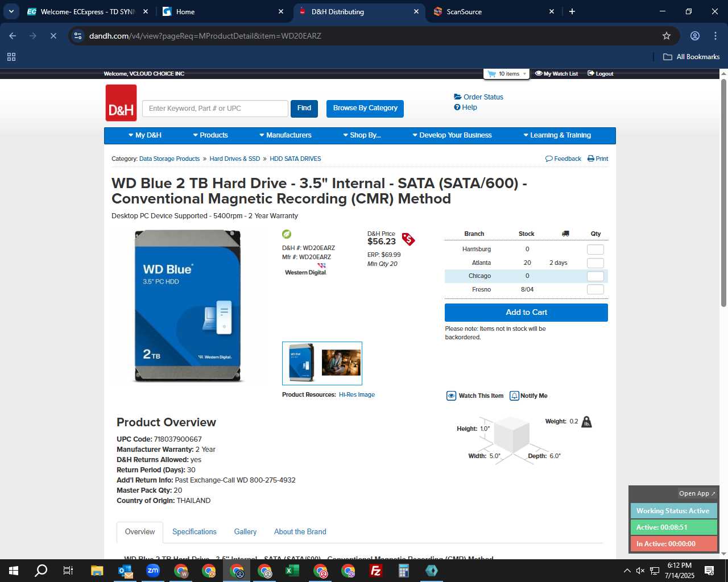The height and width of the screenshot is (582, 728).
Task: Open FileZilla from the taskbar
Action: pos(376,571)
